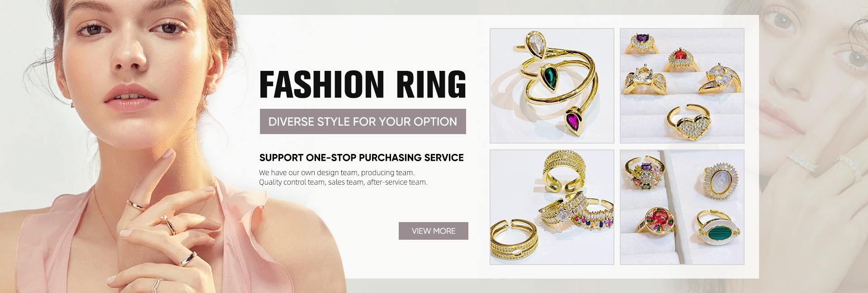The width and height of the screenshot is (868, 293).
Task: Click the VIEW MORE button
Action: pos(433,231)
